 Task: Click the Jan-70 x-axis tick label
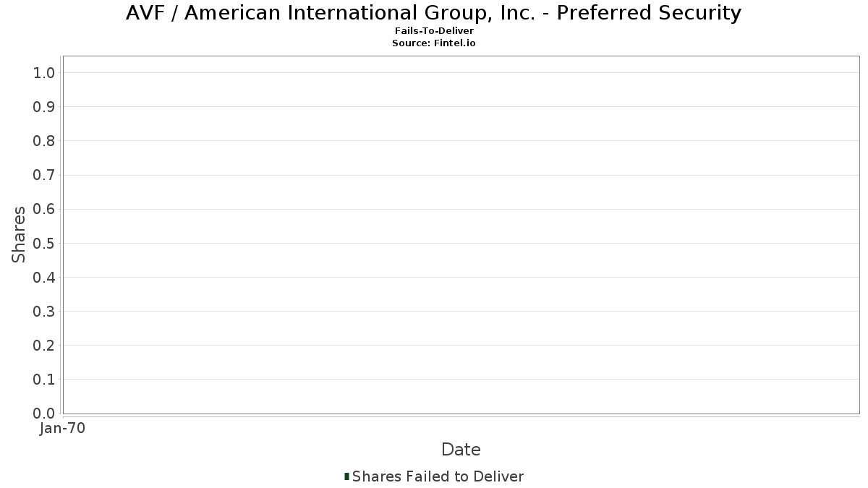click(62, 429)
